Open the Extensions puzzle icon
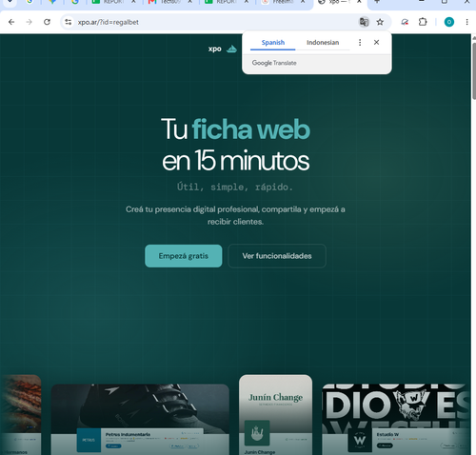 (423, 22)
